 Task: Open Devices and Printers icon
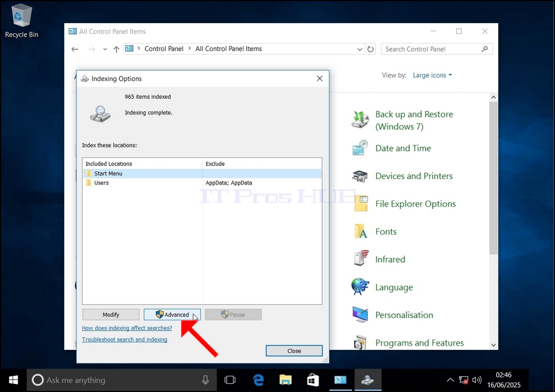(x=360, y=176)
